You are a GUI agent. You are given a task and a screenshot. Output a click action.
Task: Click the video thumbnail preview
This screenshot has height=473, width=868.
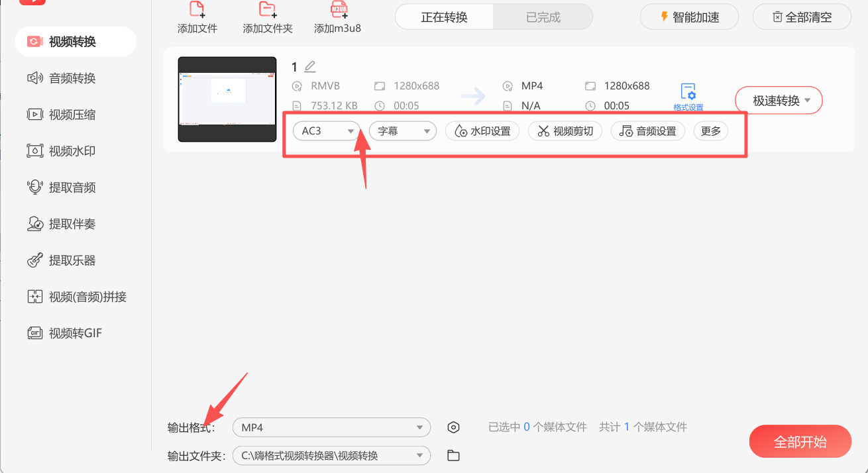pyautogui.click(x=227, y=99)
